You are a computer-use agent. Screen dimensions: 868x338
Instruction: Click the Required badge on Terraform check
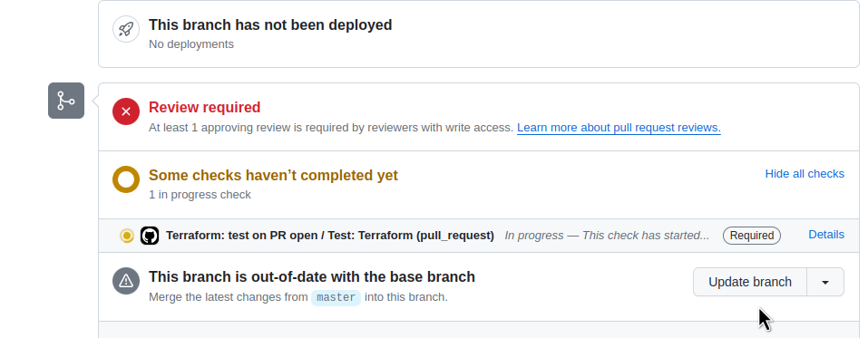tap(752, 236)
